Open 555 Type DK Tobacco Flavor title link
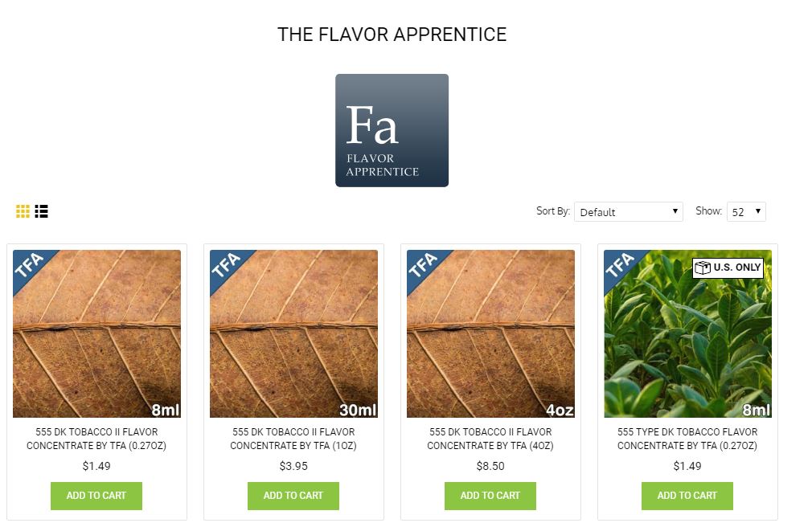Viewport: 812px width, 527px height. (x=687, y=439)
